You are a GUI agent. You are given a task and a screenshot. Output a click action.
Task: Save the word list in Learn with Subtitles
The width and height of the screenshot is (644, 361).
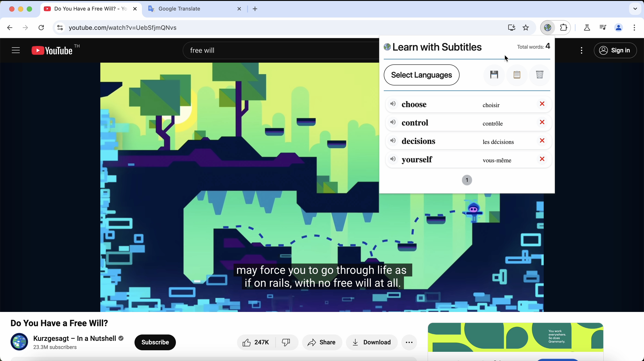(494, 75)
